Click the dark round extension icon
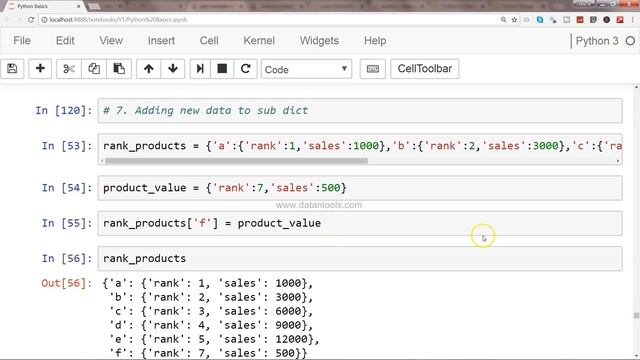The width and height of the screenshot is (640, 360). pyautogui.click(x=607, y=20)
